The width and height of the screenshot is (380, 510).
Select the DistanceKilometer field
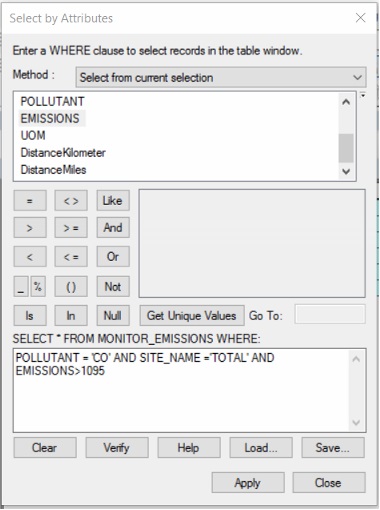pyautogui.click(x=63, y=153)
